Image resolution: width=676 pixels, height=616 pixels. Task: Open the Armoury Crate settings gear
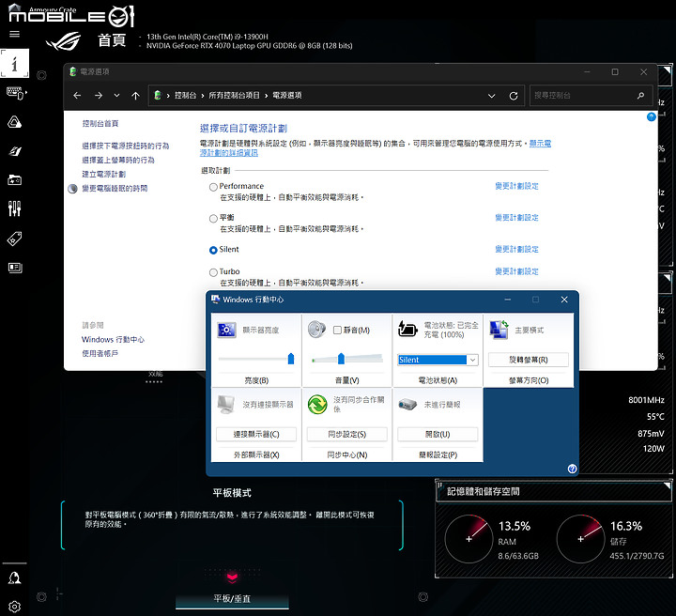15,607
